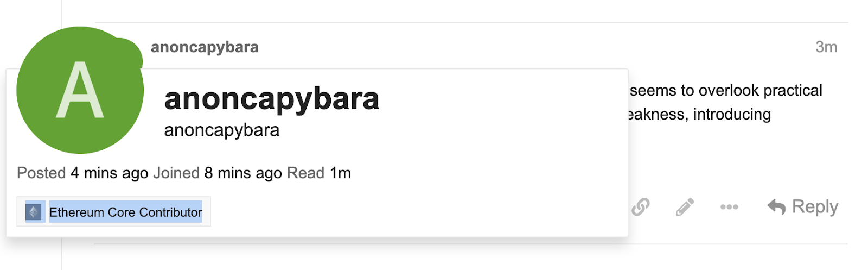
Task: Click the Joined 8 mins ago stat
Action: 218,173
